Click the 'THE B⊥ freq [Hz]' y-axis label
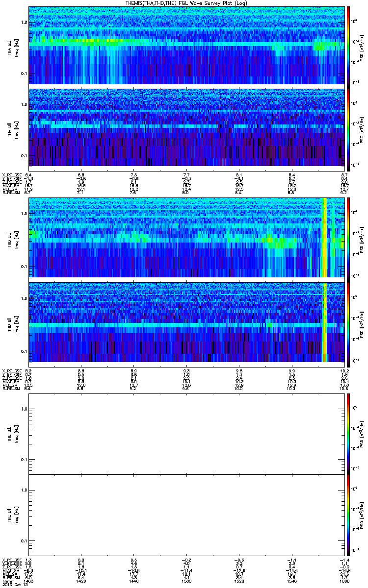Screen dimensions: 368x588 [x=12, y=434]
